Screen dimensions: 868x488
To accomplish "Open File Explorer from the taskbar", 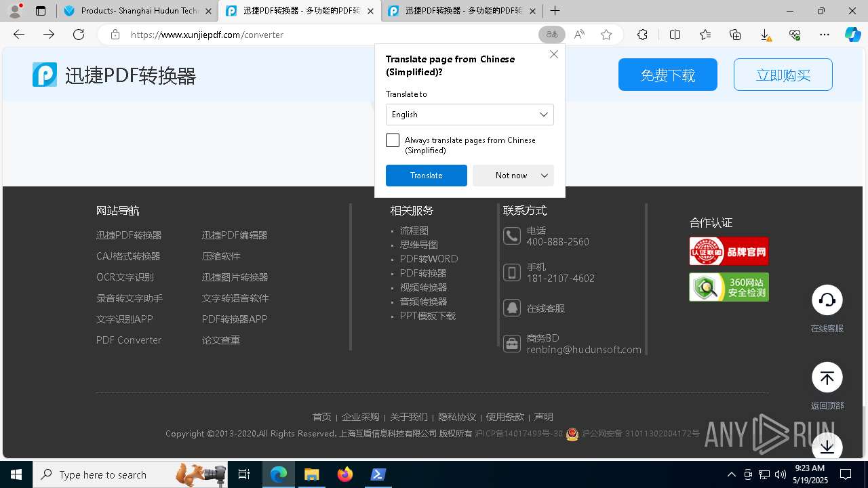I will [x=312, y=474].
